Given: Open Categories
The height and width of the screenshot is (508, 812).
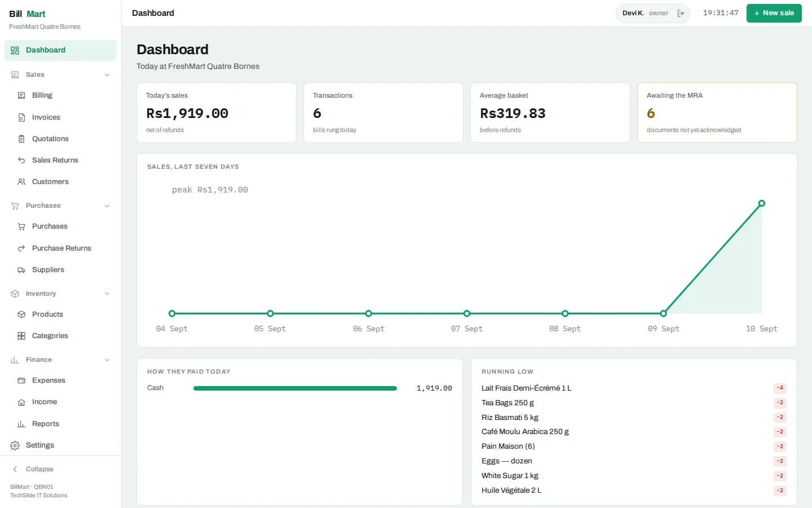Looking at the screenshot, I should click(60, 336).
